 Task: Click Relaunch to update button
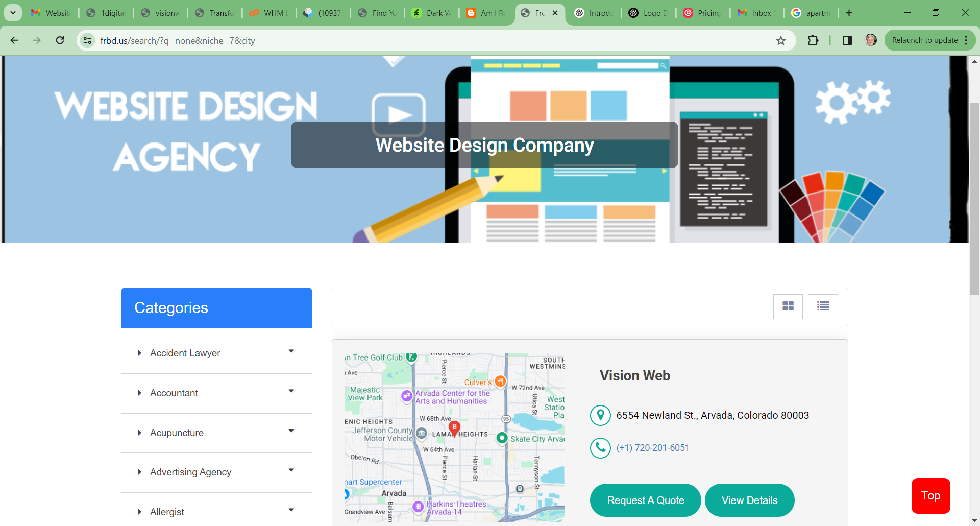coord(924,40)
